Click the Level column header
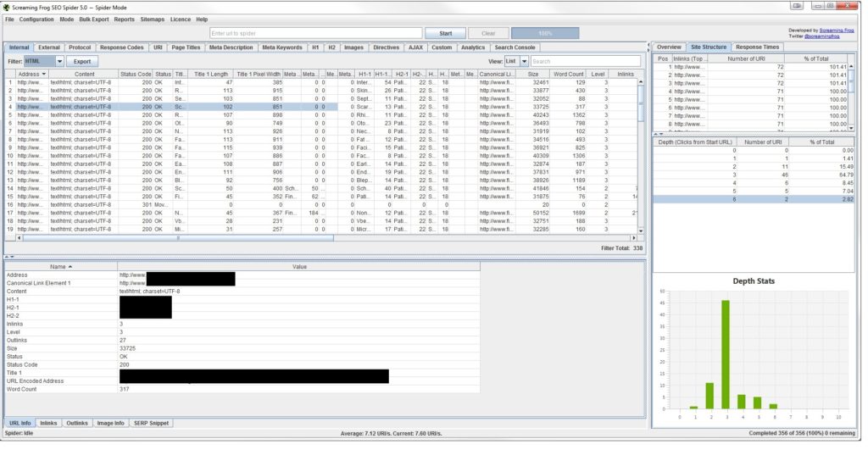This screenshot has height=450, width=868. [598, 75]
